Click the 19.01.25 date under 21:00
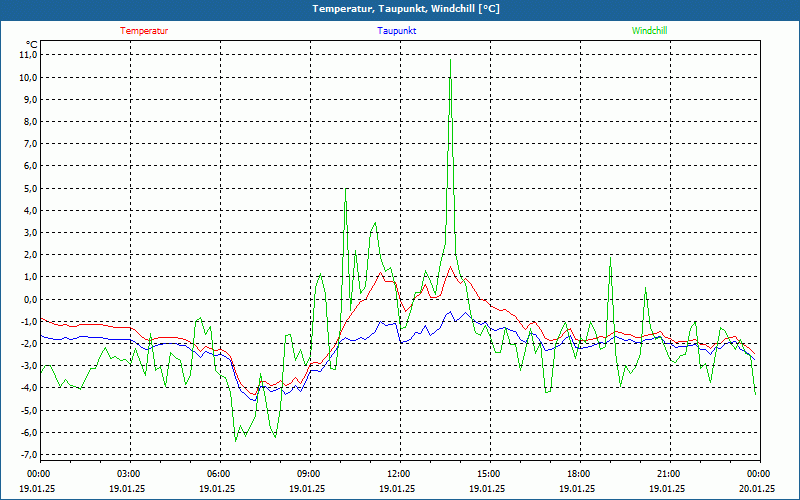Screen dimensions: 800x500 [667, 488]
